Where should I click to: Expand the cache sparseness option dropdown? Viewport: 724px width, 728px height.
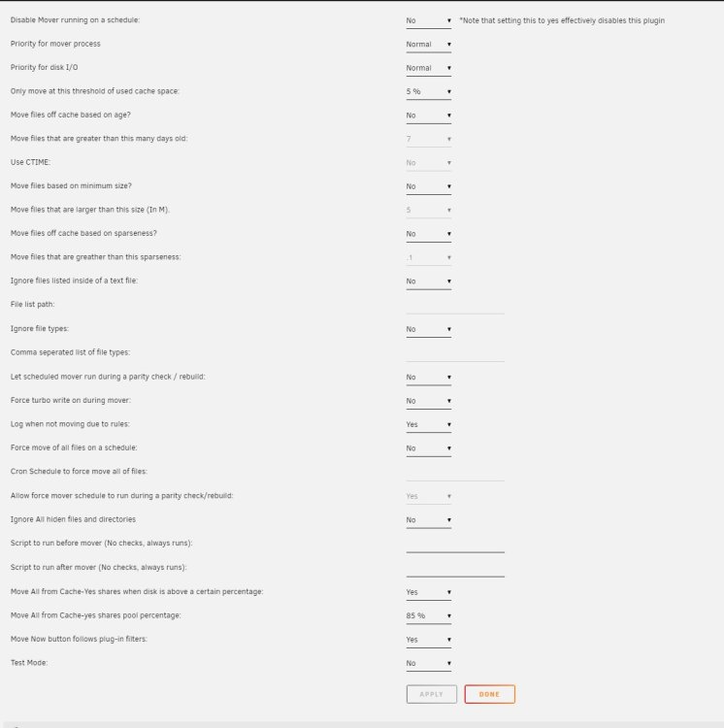coord(428,234)
